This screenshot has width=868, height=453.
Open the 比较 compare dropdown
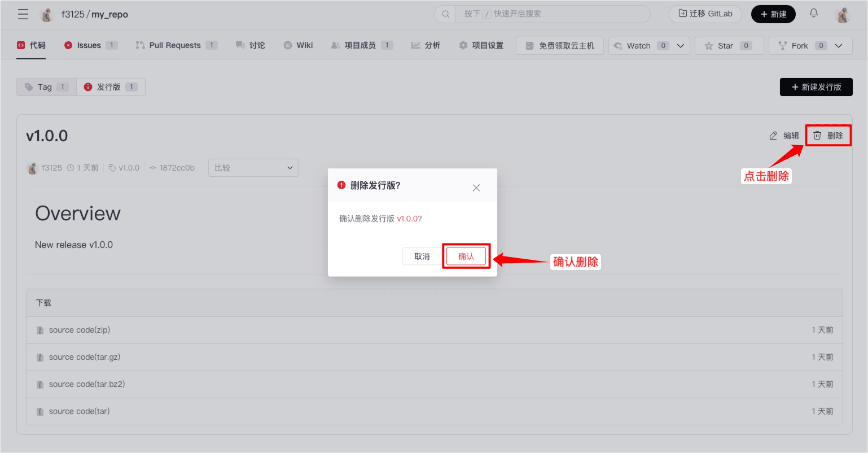pos(253,168)
